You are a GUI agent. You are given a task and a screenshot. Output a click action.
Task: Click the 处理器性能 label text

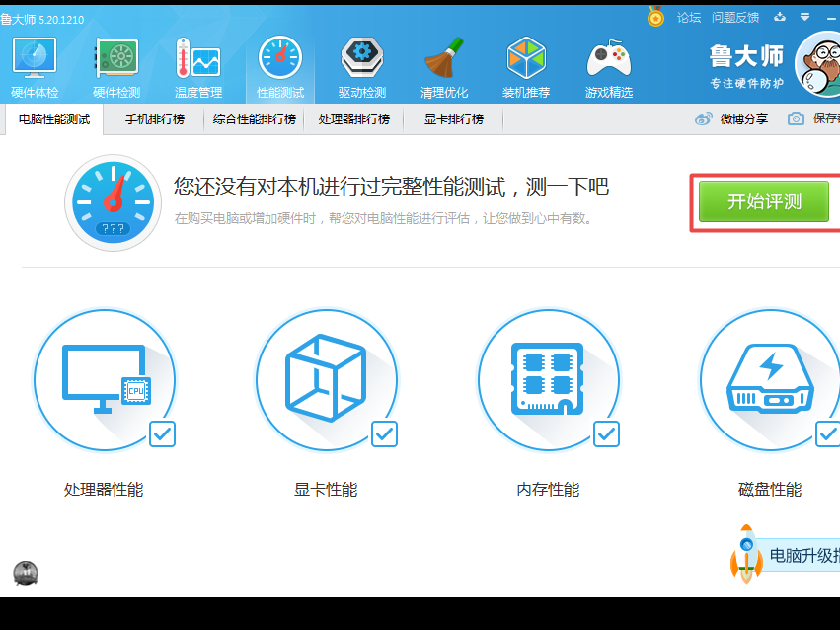[104, 489]
